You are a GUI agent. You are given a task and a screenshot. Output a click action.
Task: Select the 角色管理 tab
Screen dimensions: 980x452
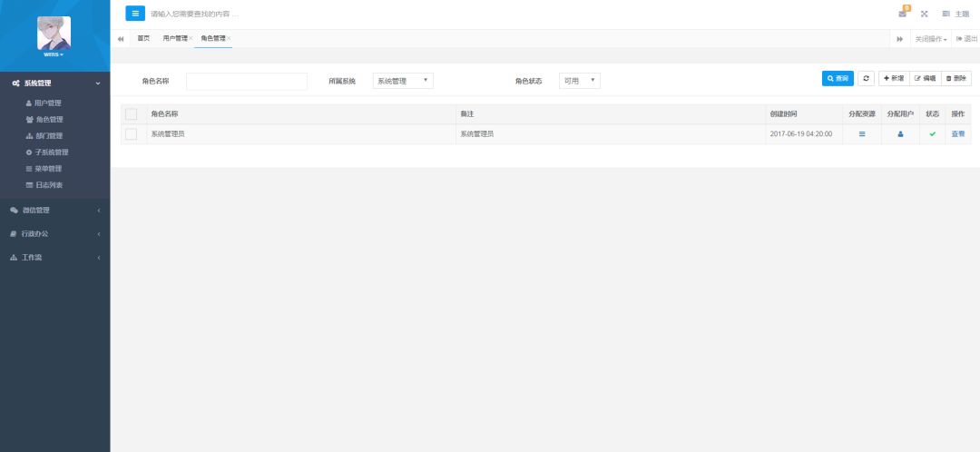(213, 38)
